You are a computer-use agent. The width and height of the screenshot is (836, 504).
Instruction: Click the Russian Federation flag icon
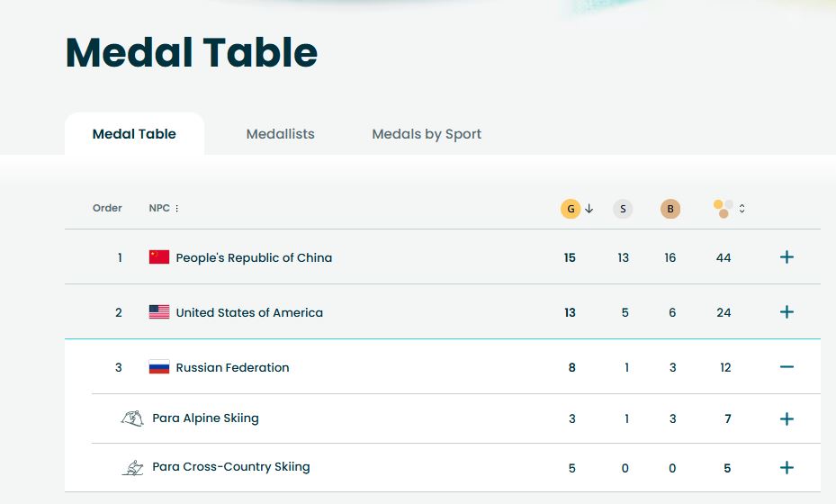click(159, 367)
